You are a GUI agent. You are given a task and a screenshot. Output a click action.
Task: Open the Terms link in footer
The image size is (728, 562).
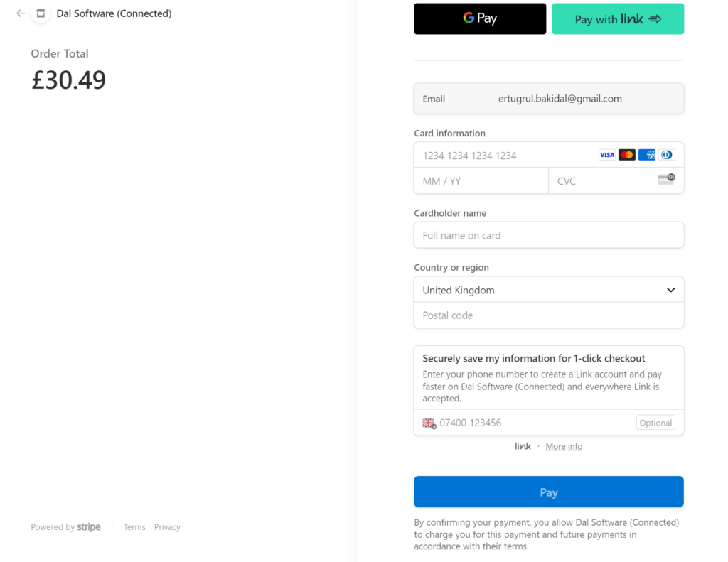[x=134, y=527]
